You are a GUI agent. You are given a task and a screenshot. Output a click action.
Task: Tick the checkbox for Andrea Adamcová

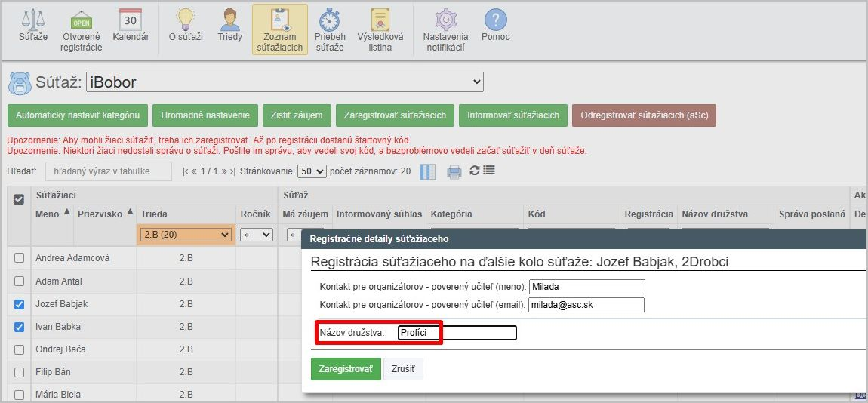(x=20, y=258)
